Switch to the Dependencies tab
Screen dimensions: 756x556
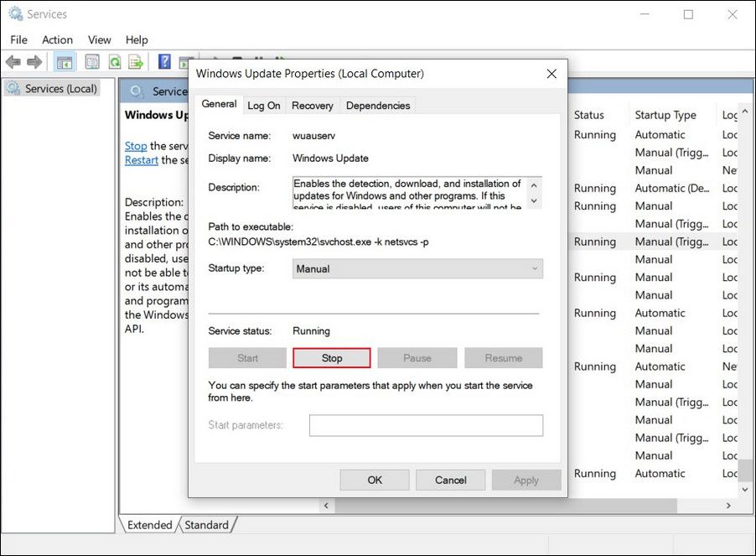pyautogui.click(x=378, y=105)
